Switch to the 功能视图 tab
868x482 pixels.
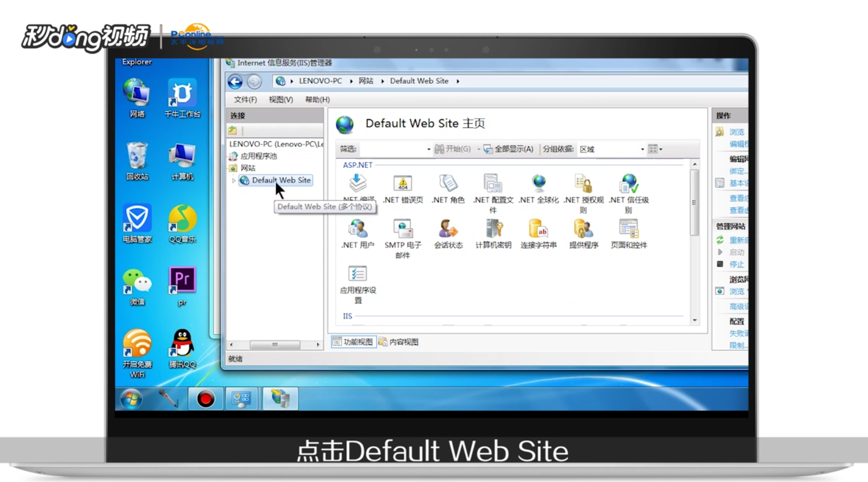coord(353,342)
